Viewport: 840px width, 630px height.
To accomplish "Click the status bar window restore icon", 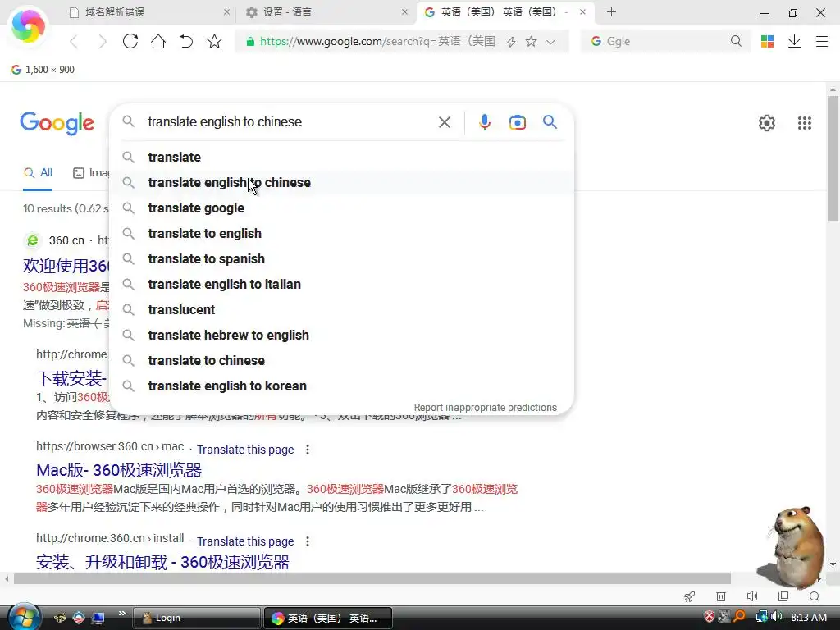I will (x=783, y=596).
